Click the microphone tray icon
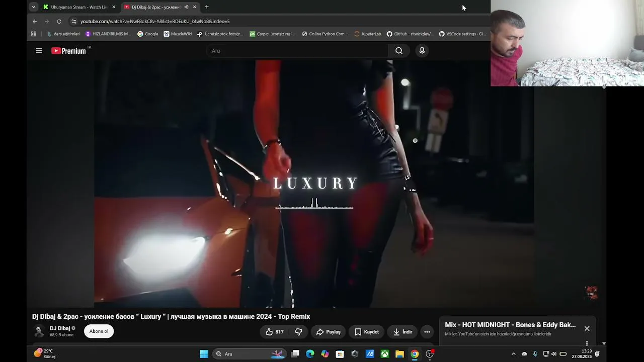 [x=535, y=354]
